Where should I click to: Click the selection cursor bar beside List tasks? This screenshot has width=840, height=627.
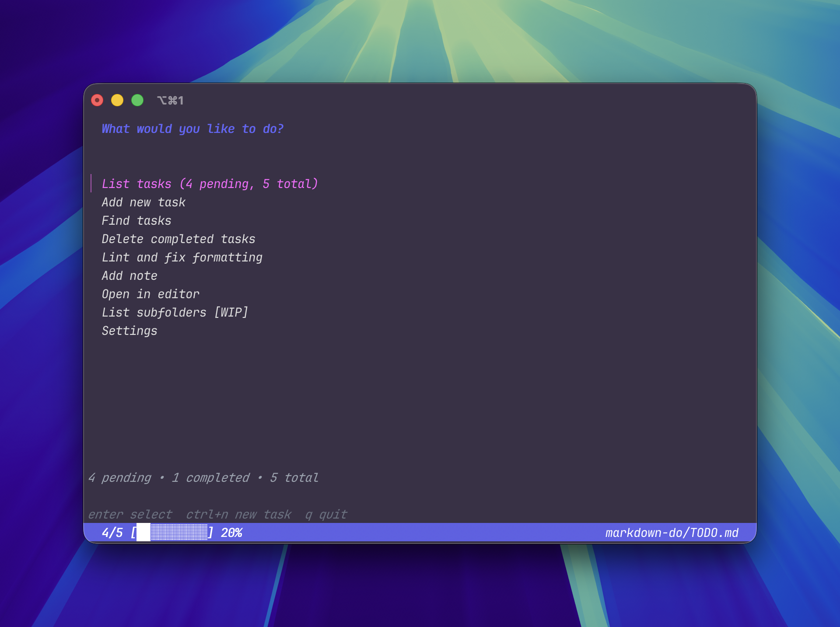[91, 184]
